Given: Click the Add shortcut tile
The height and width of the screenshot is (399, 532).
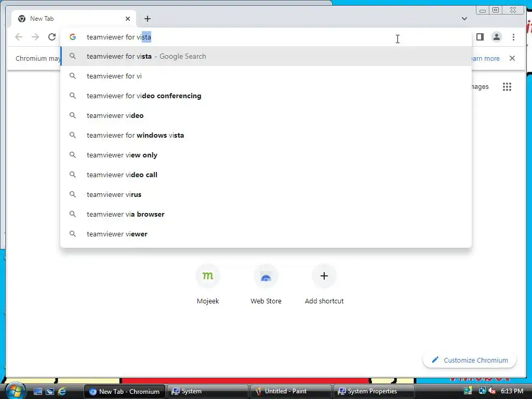Looking at the screenshot, I should coord(324,284).
